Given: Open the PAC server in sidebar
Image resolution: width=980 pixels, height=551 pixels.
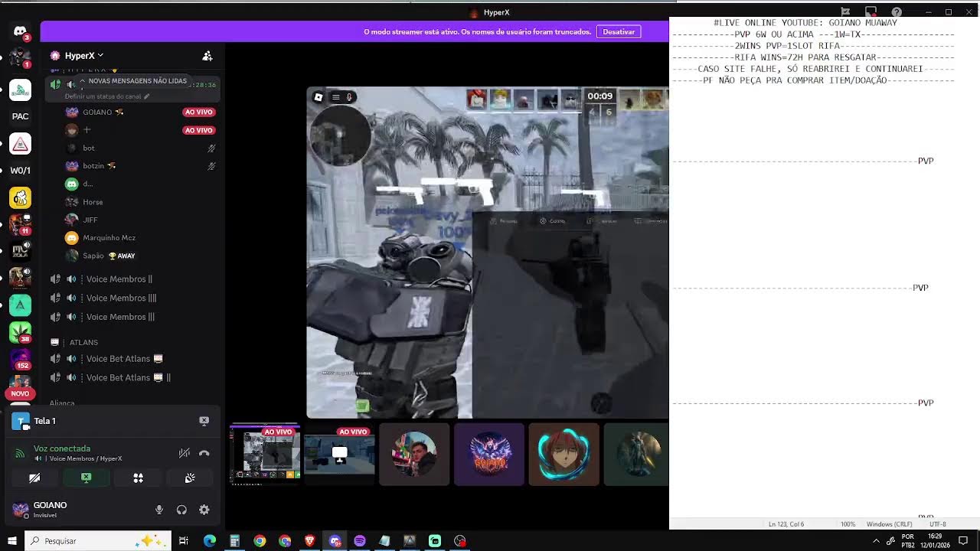Looking at the screenshot, I should pyautogui.click(x=20, y=116).
